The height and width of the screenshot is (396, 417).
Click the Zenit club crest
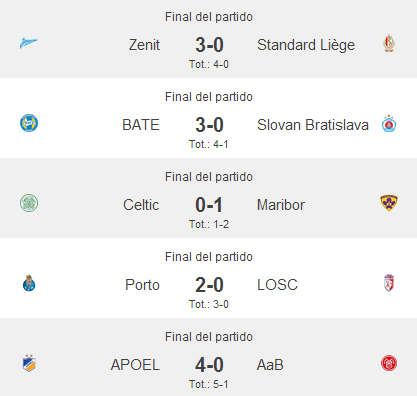click(x=29, y=43)
